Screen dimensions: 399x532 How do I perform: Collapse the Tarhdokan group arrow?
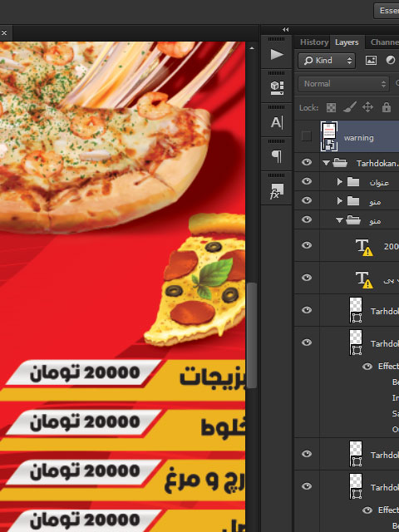[326, 163]
